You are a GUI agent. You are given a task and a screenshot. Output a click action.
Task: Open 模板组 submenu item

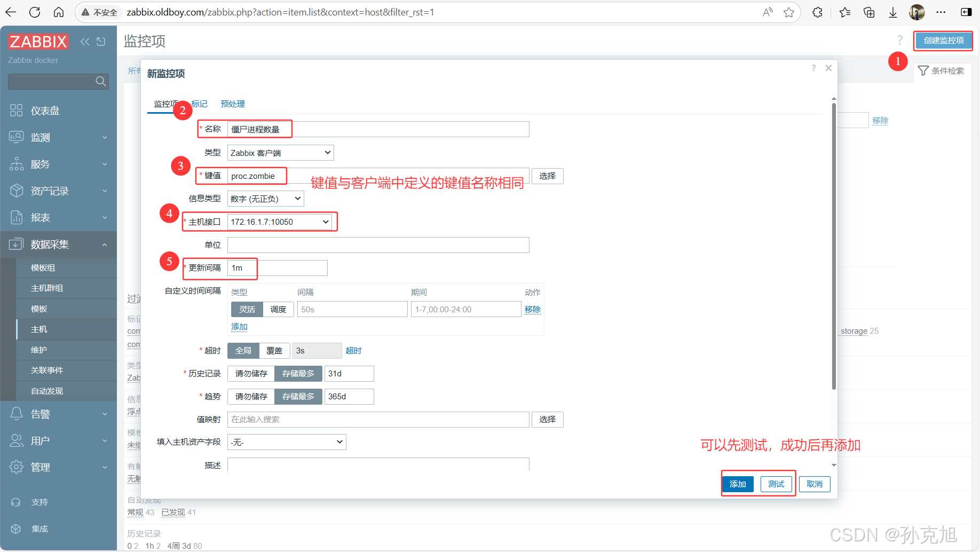click(66, 267)
